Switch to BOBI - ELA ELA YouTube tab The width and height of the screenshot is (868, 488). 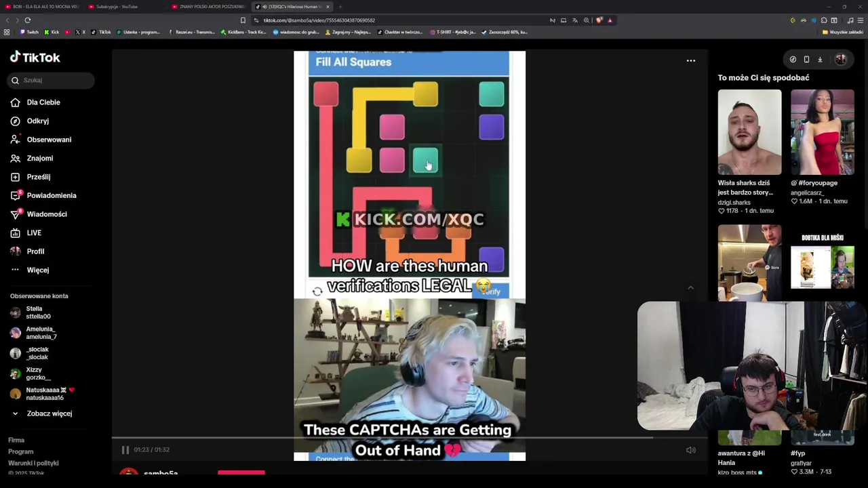tap(42, 7)
